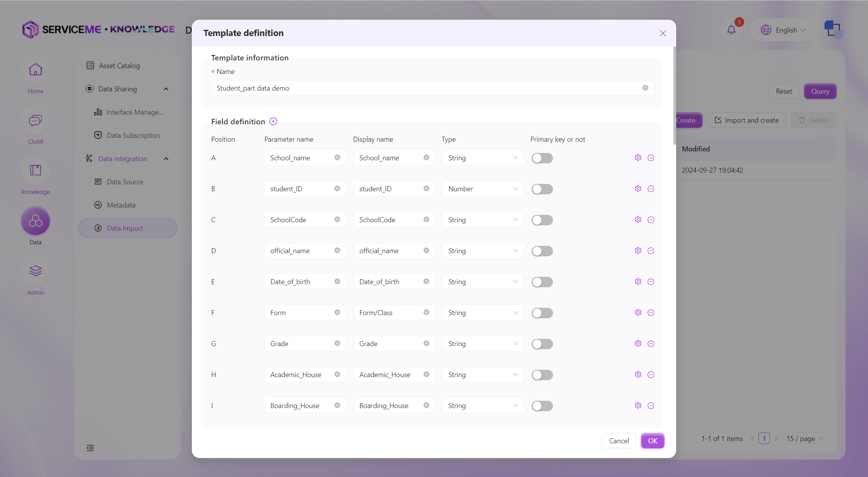This screenshot has height=477, width=868.
Task: Click the add field plus icon
Action: (273, 122)
